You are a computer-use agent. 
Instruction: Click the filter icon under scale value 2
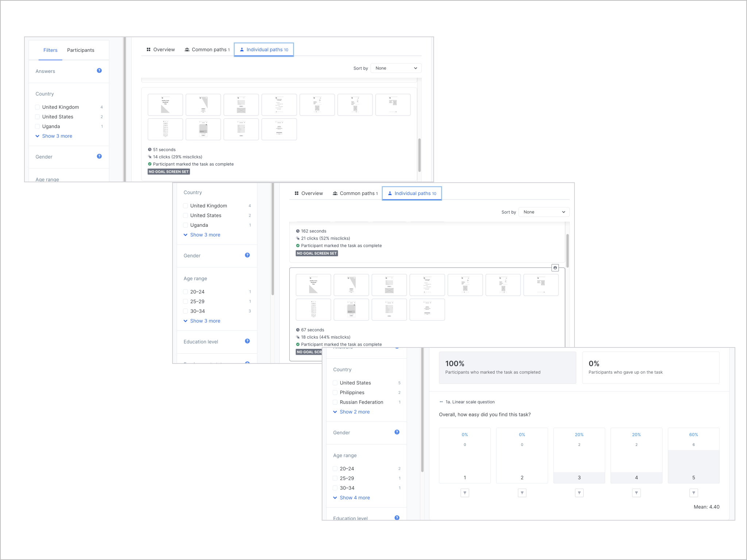click(522, 493)
